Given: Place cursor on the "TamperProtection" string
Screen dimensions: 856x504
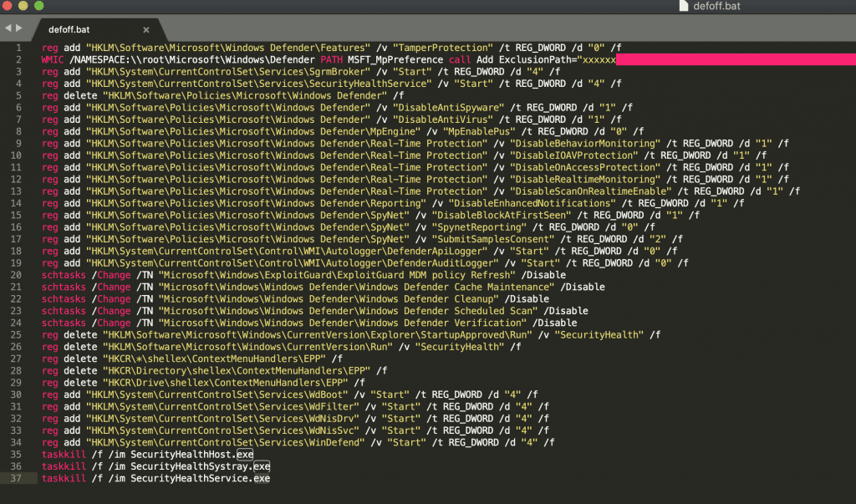Looking at the screenshot, I should (x=440, y=48).
